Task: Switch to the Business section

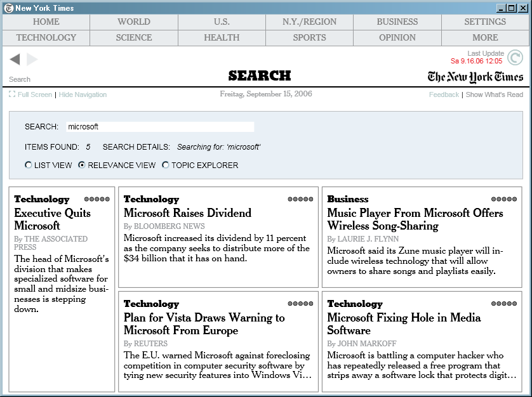Action: pyautogui.click(x=397, y=22)
